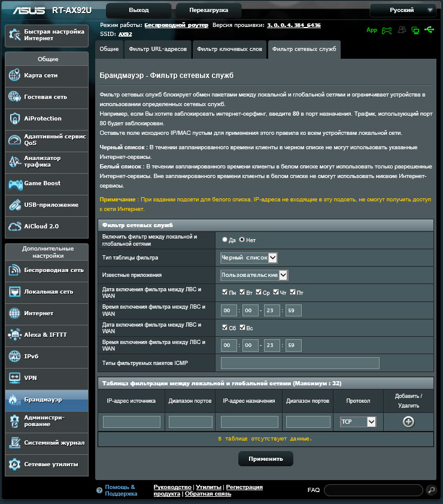Switch to the Фильтр URL-адресов tab
Viewport: 443px width, 504px height.
pos(157,49)
